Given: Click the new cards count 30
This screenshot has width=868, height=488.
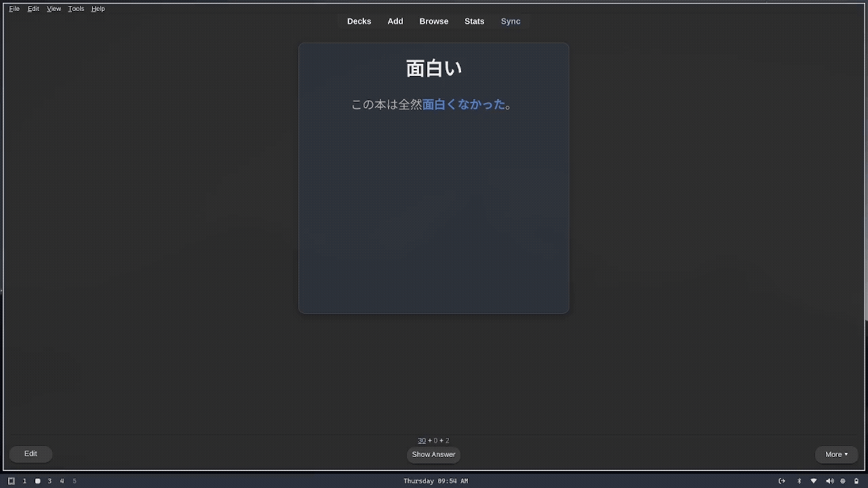Looking at the screenshot, I should [422, 441].
